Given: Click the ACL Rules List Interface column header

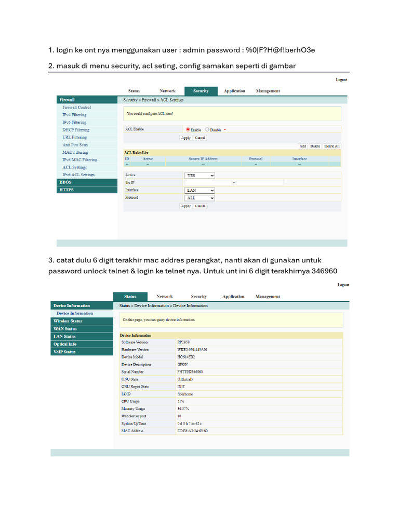Looking at the screenshot, I should [x=300, y=159].
